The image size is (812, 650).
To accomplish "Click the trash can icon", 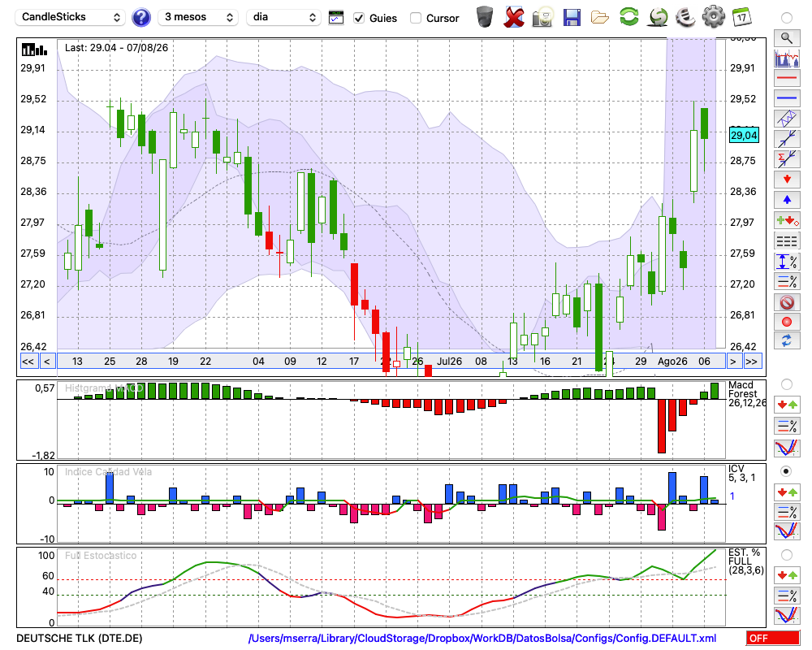I will [485, 17].
